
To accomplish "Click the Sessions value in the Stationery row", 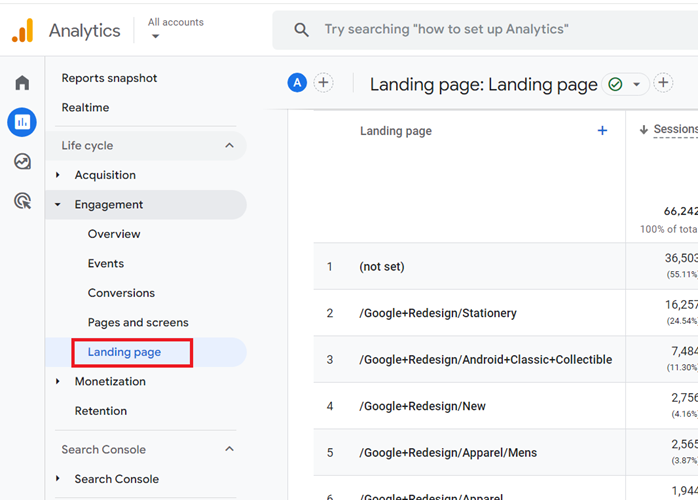I will point(681,305).
